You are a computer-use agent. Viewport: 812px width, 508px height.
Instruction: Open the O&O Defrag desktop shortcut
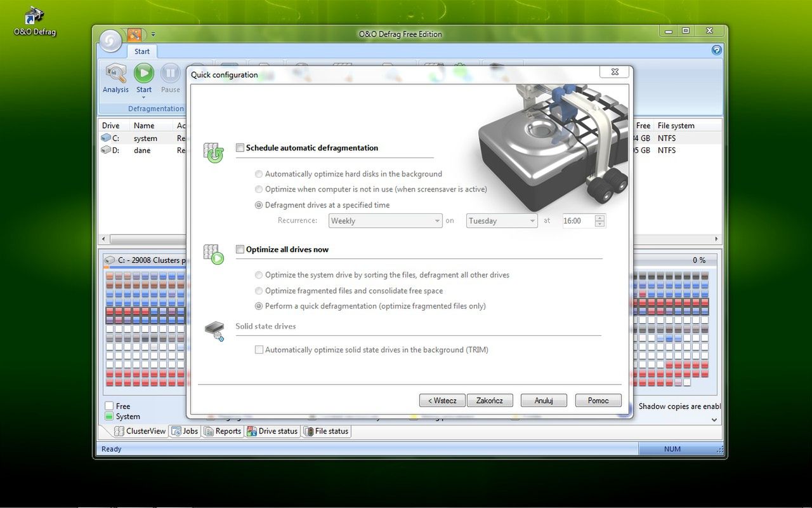[x=35, y=21]
